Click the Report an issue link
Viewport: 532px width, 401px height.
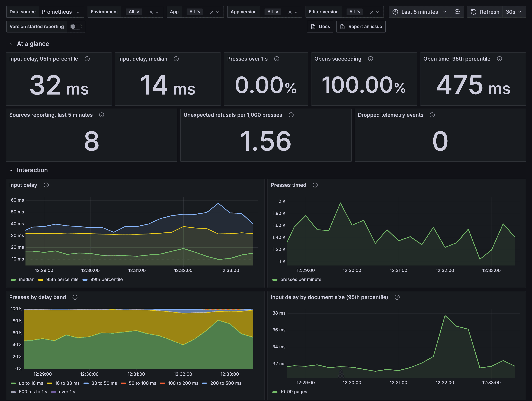361,26
